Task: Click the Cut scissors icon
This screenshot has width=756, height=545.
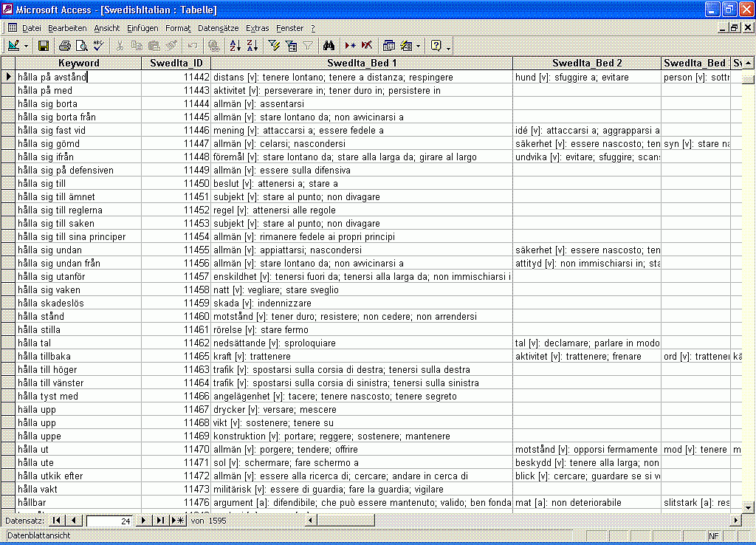Action: (x=120, y=46)
